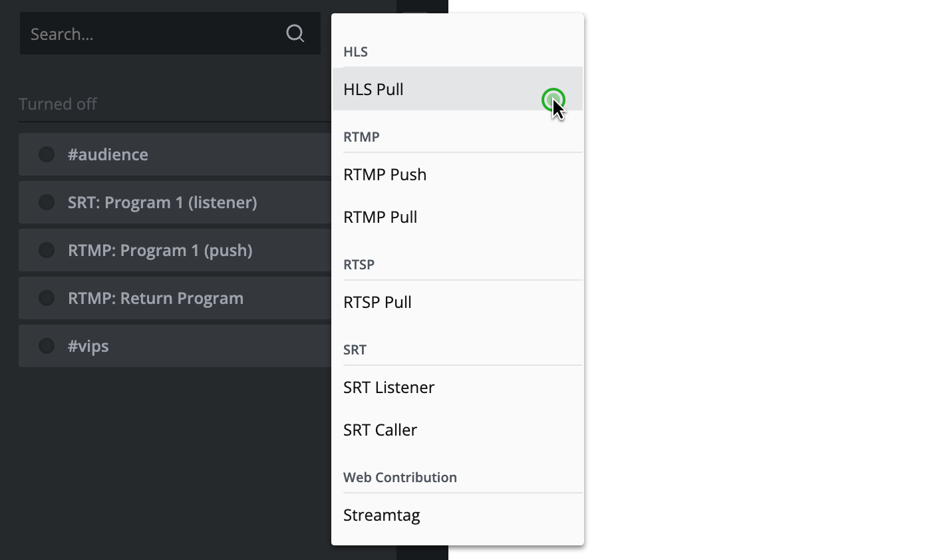Choose RTSP Pull from the list

(377, 302)
